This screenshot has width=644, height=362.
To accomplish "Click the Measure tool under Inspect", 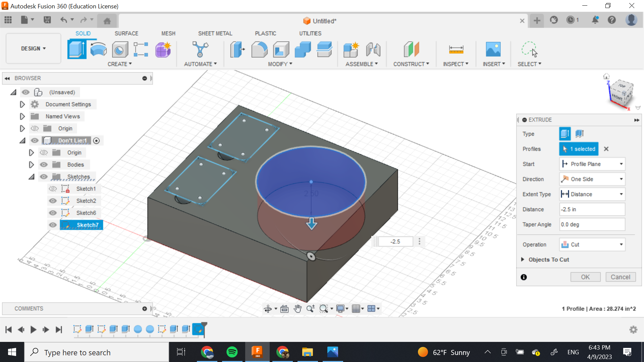I will (456, 49).
